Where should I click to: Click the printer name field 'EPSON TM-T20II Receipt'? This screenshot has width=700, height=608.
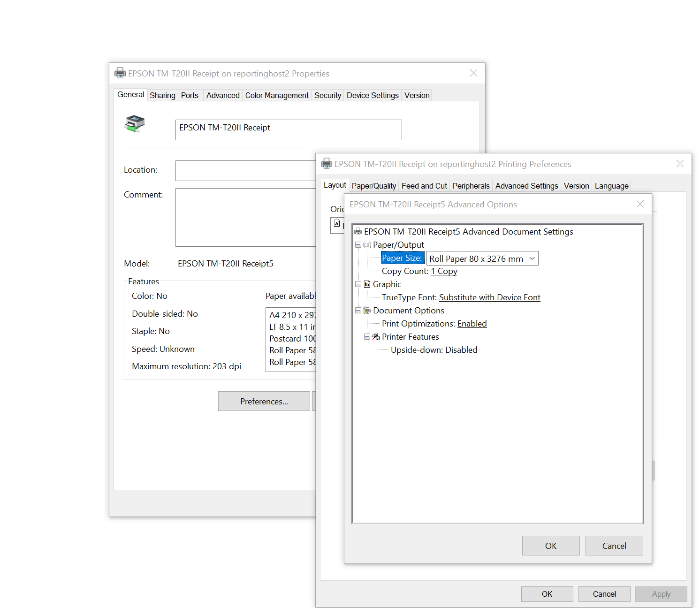(289, 129)
